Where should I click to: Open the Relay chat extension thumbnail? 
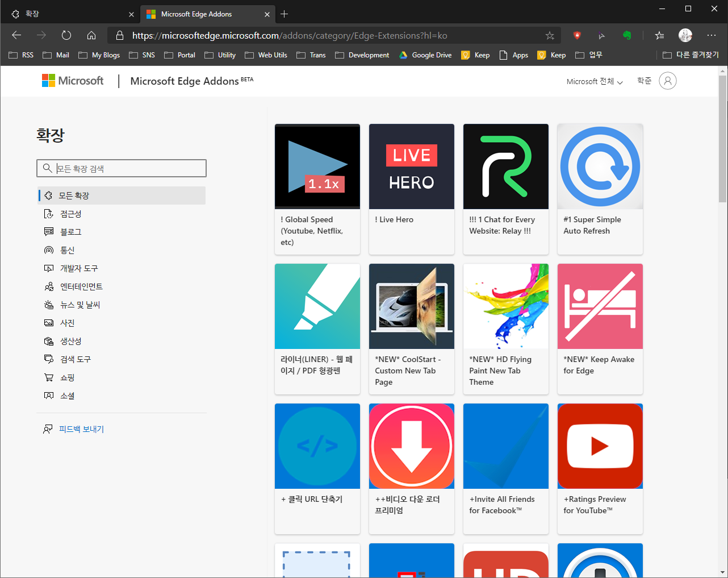coord(506,167)
